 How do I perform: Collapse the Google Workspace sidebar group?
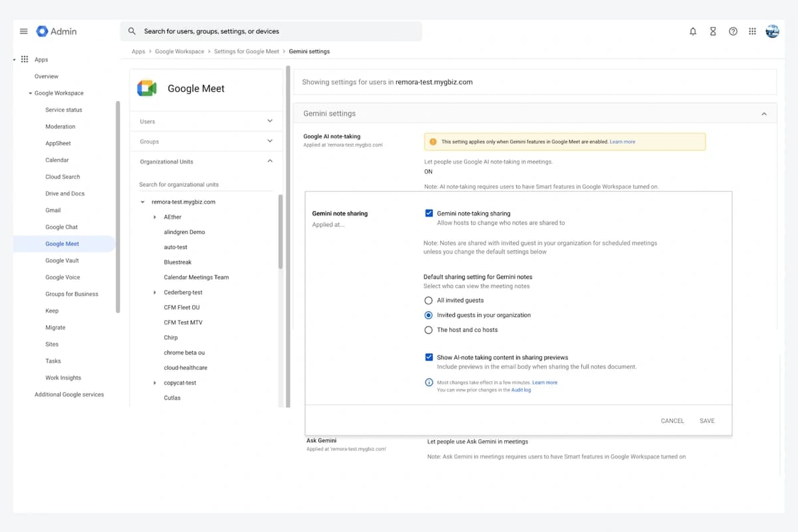[x=30, y=93]
